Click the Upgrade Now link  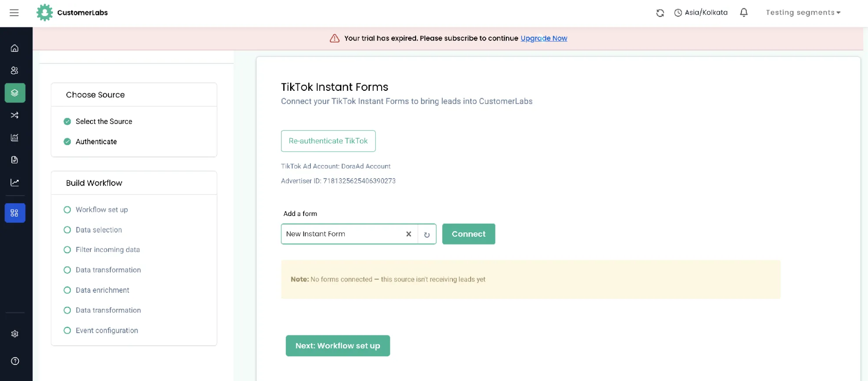544,38
